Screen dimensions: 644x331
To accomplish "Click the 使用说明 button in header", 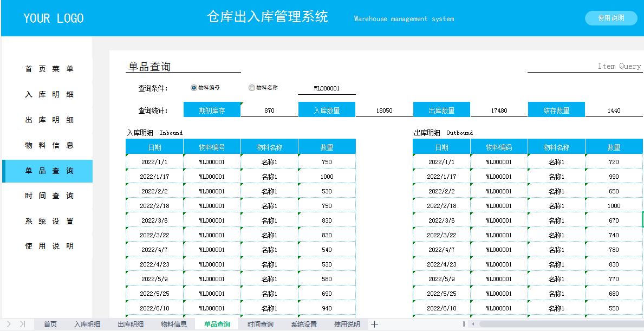I will (611, 18).
